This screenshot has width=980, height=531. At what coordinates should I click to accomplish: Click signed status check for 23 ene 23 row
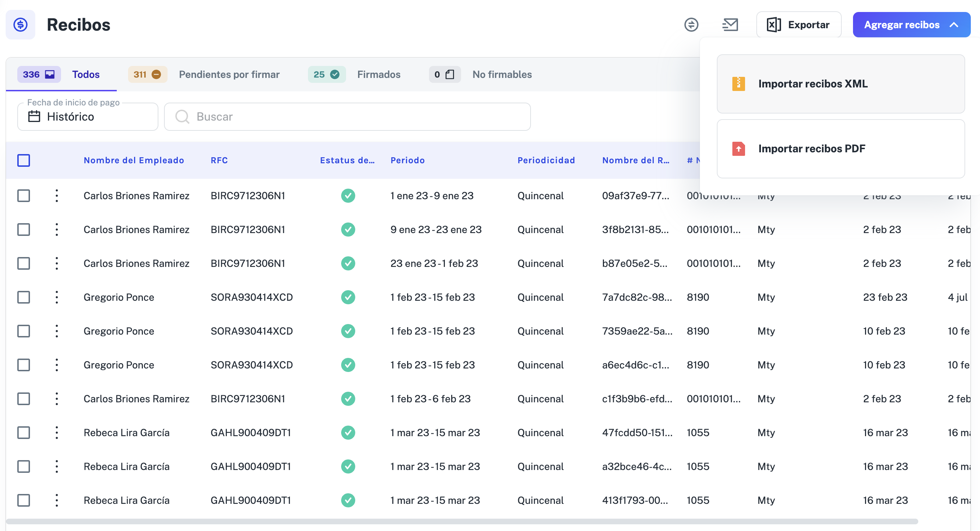click(x=348, y=264)
